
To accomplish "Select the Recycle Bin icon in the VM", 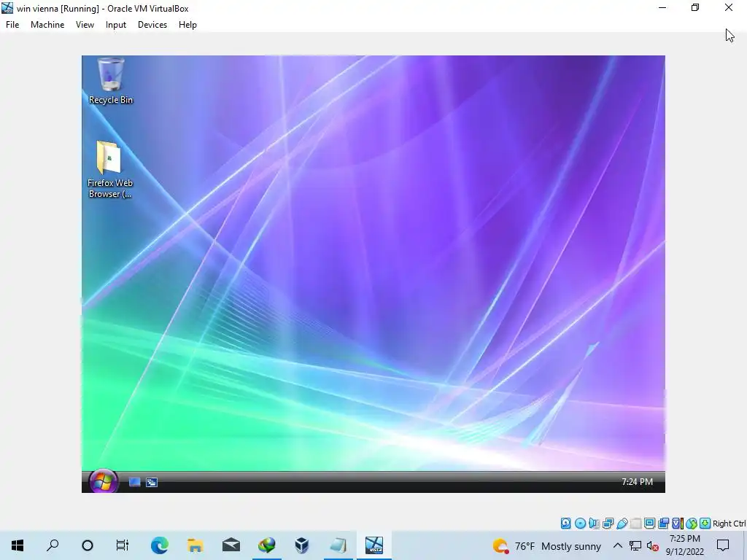I will point(111,81).
